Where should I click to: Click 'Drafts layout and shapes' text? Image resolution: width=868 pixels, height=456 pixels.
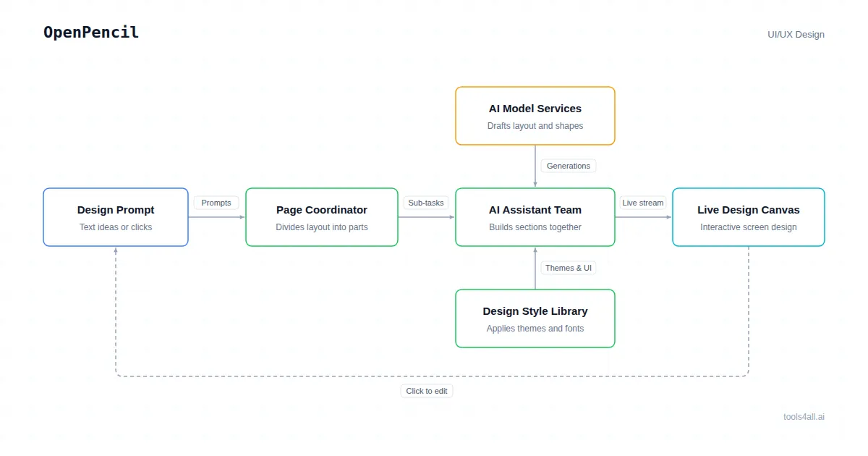(x=535, y=126)
